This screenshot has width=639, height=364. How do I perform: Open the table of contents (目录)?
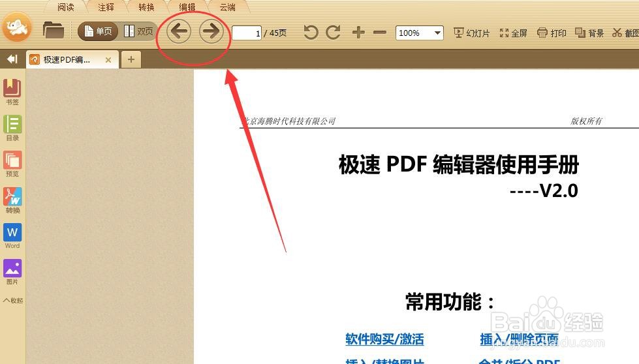12,128
